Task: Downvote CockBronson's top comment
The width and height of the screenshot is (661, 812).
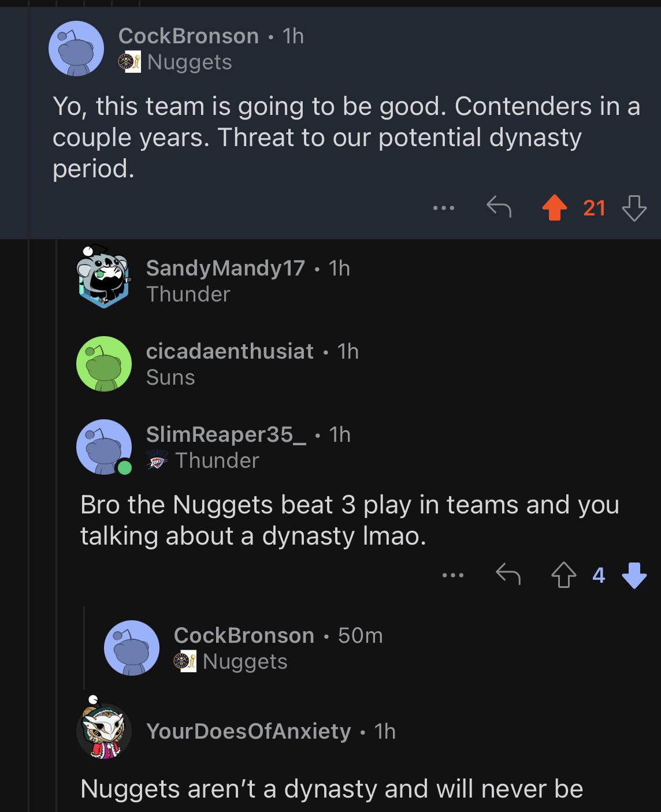Action: (x=634, y=208)
